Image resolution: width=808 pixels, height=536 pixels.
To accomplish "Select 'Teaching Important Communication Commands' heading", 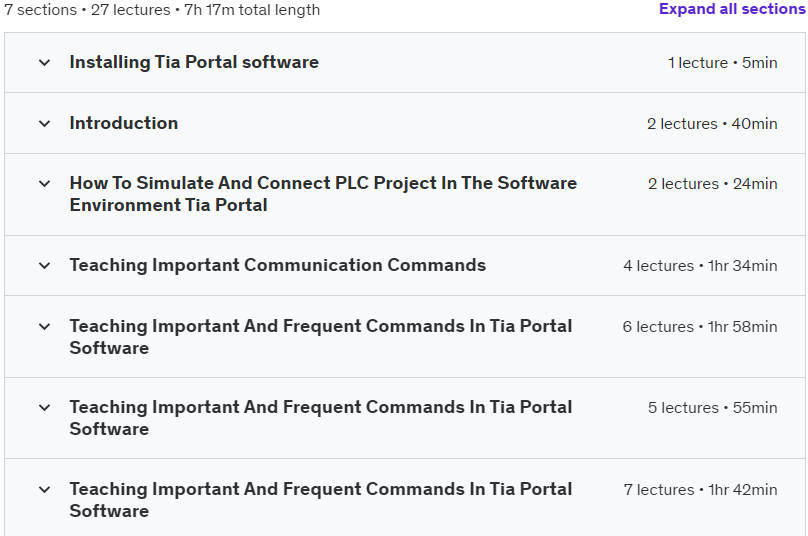I will point(277,265).
